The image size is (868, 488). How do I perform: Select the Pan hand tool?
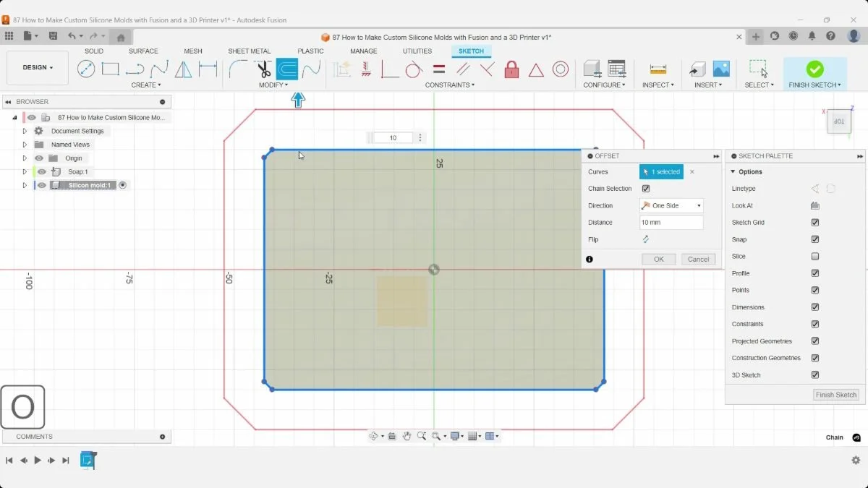tap(407, 436)
